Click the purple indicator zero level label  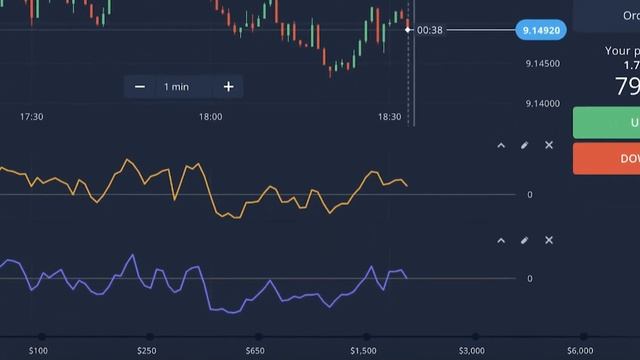tap(530, 279)
